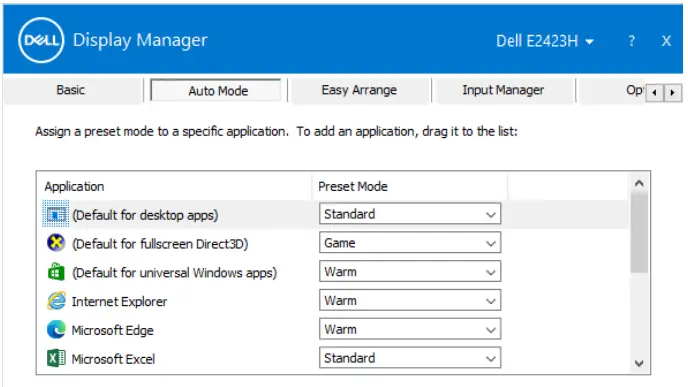Open preset dropdown for Internet Explorer

[410, 301]
